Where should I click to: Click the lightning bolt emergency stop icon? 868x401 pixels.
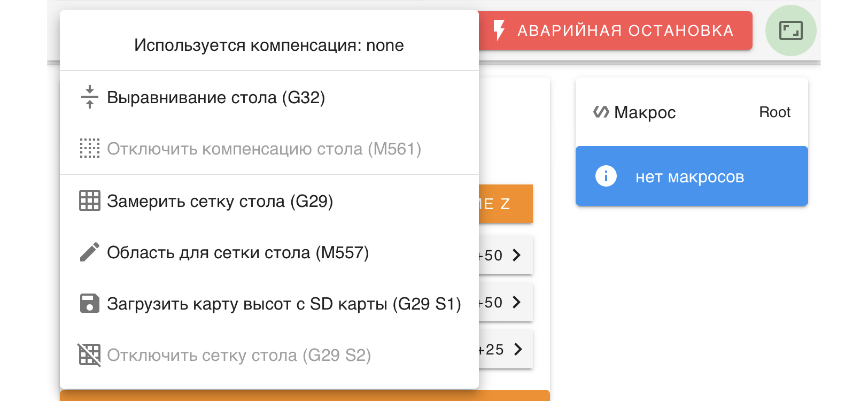pos(499,30)
